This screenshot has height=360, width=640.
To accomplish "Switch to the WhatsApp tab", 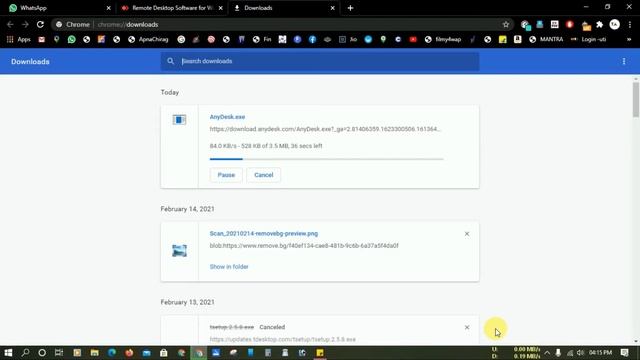I will [x=58, y=8].
